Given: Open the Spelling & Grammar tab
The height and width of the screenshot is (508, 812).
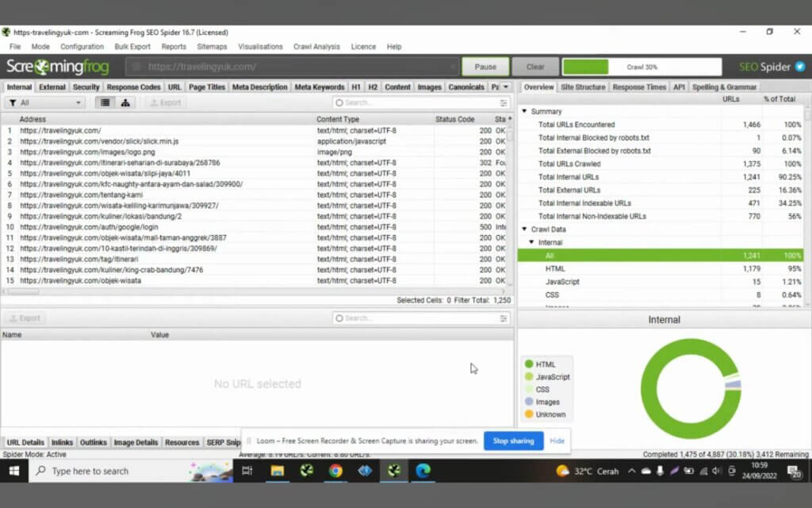Looking at the screenshot, I should 724,87.
